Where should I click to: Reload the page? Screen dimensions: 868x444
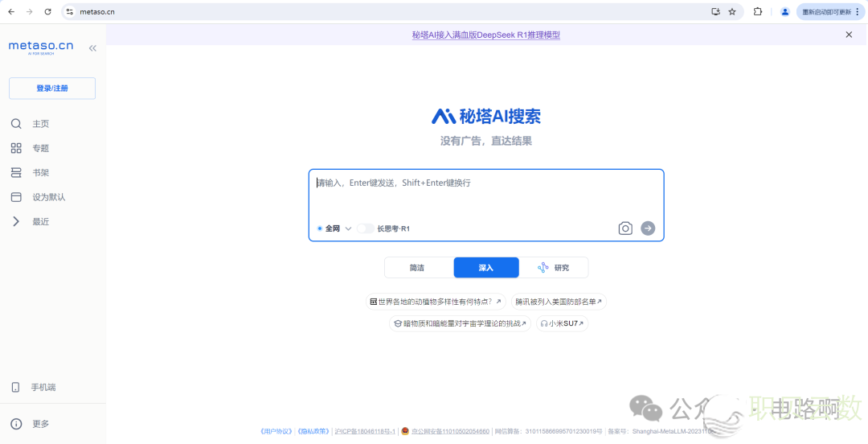pos(47,11)
